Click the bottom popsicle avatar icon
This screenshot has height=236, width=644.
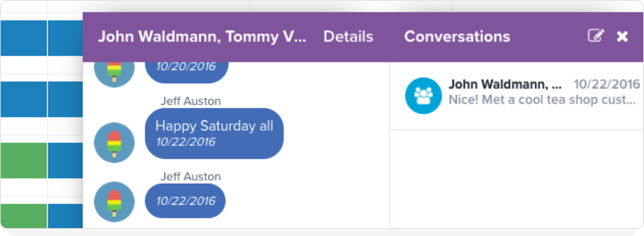pos(114,202)
